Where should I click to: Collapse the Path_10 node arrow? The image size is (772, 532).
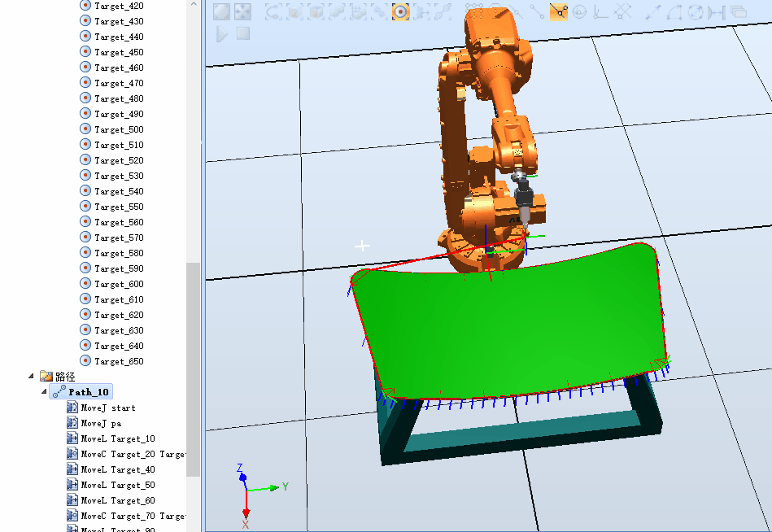coord(44,392)
